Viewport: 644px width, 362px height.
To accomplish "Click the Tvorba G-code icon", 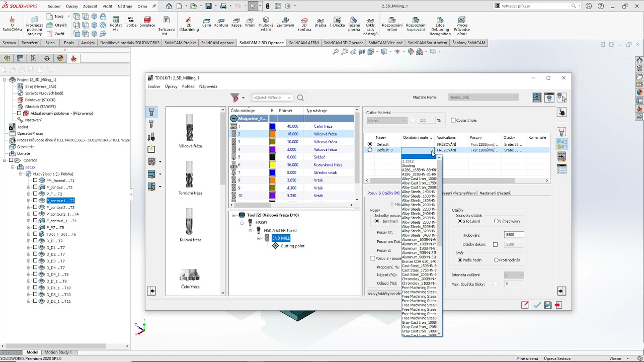I will pos(131,22).
